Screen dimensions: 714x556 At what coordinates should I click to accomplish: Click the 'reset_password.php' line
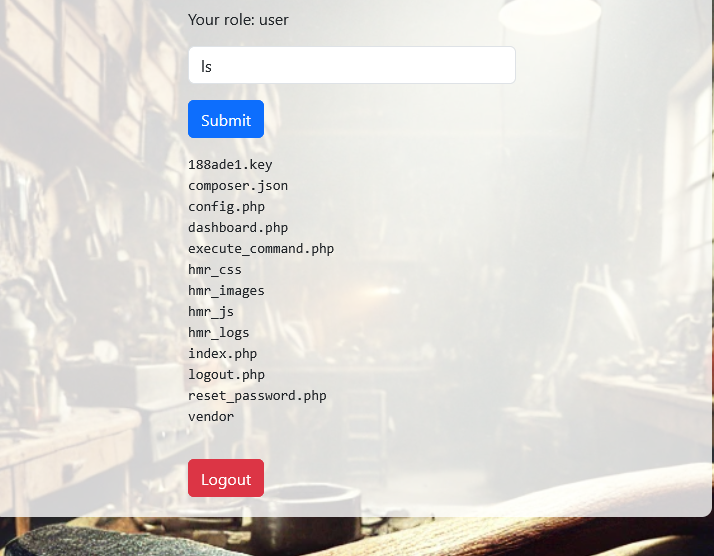tap(257, 395)
